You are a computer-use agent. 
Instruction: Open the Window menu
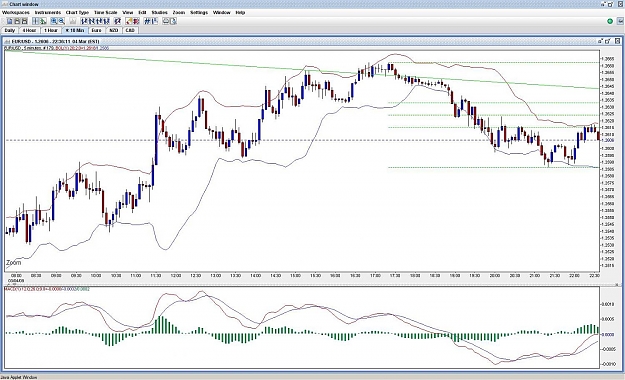point(222,12)
